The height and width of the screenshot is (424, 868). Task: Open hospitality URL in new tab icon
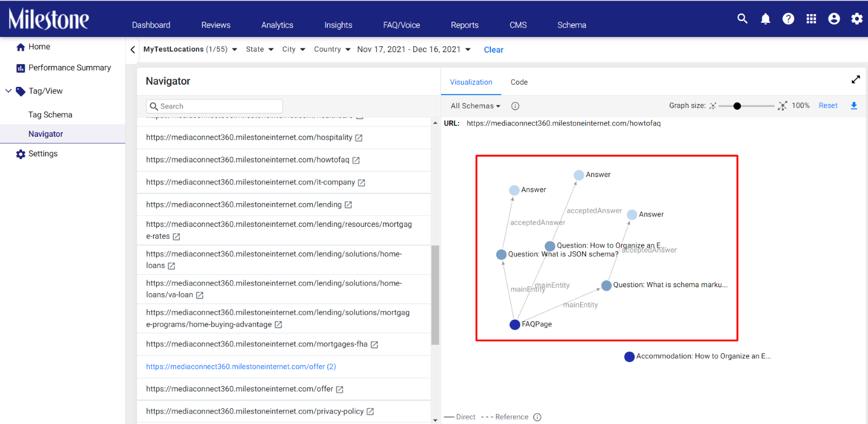[359, 138]
